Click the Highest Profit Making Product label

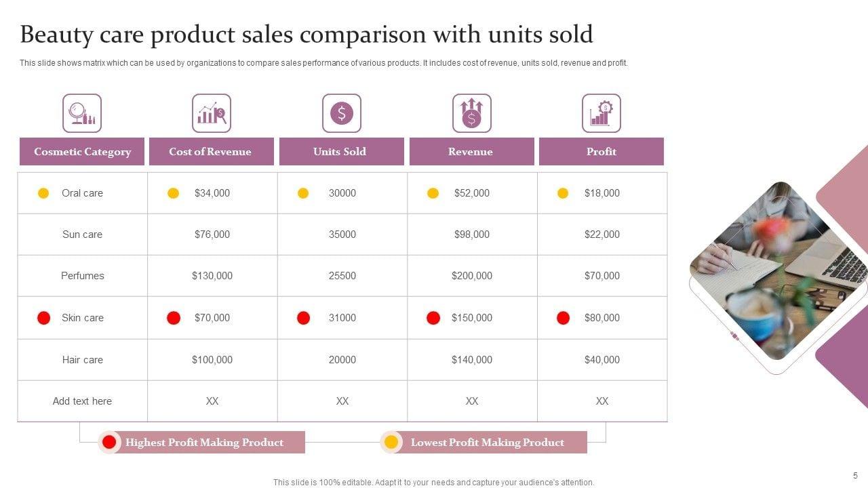click(204, 443)
